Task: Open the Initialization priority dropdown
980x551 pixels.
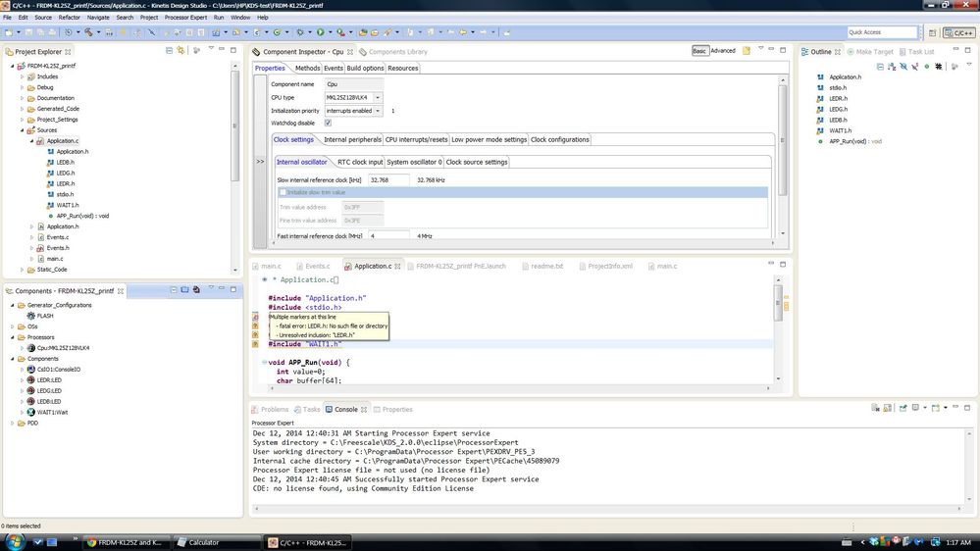Action: 378,111
